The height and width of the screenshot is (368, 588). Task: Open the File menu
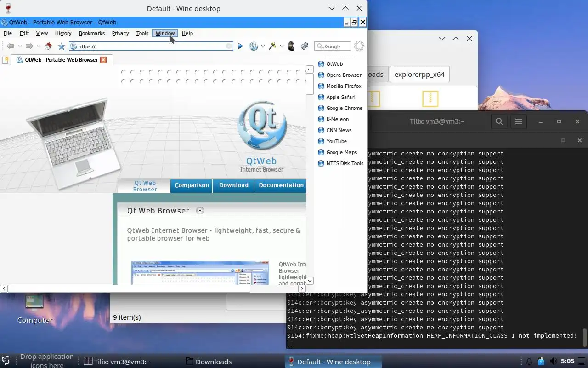[x=8, y=33]
